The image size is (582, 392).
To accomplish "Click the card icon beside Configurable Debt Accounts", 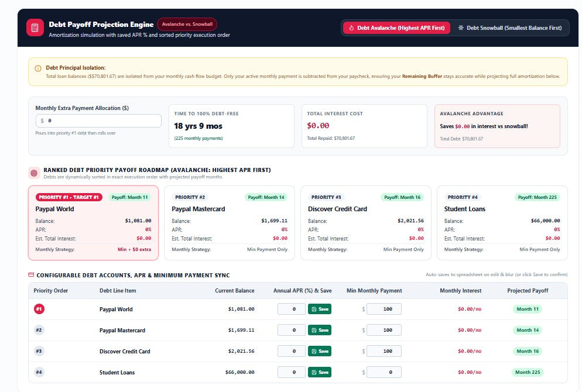I will [31, 275].
